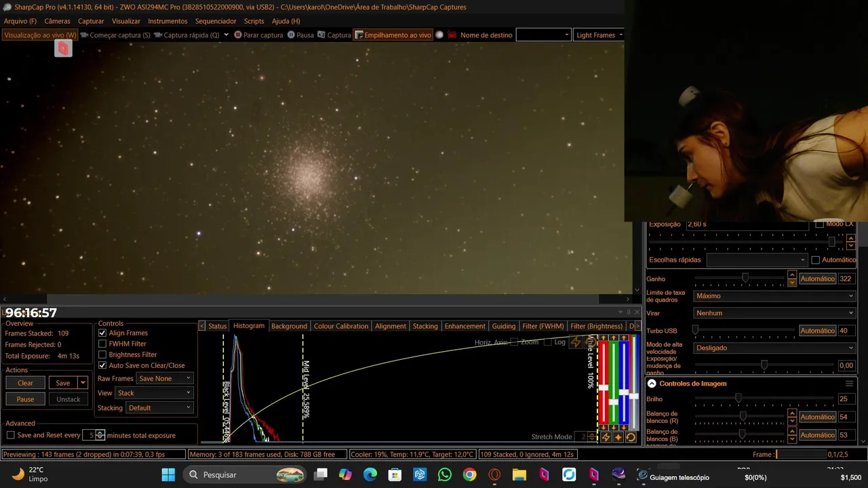Open the Limite de taxa de quadros dropdown
The height and width of the screenshot is (488, 868).
pyautogui.click(x=774, y=296)
